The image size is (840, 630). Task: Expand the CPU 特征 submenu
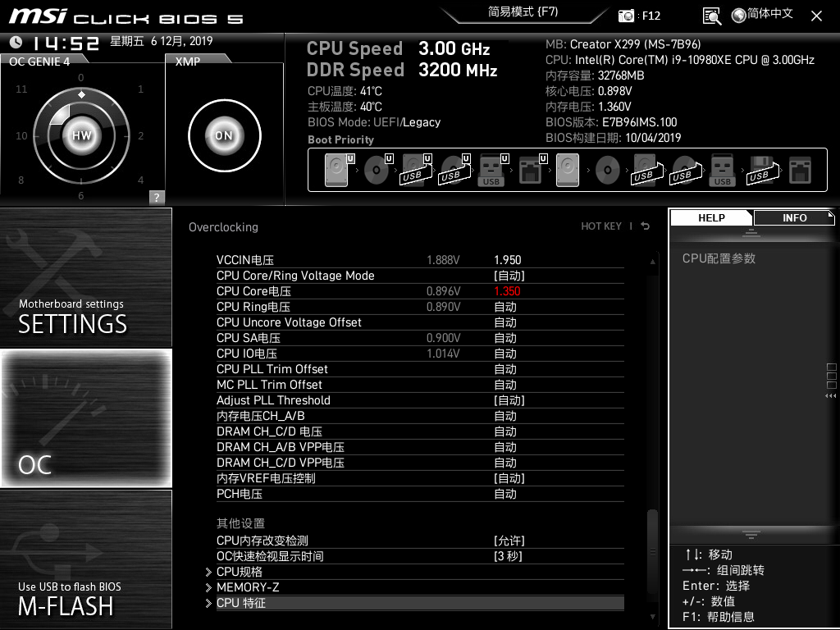(420, 603)
